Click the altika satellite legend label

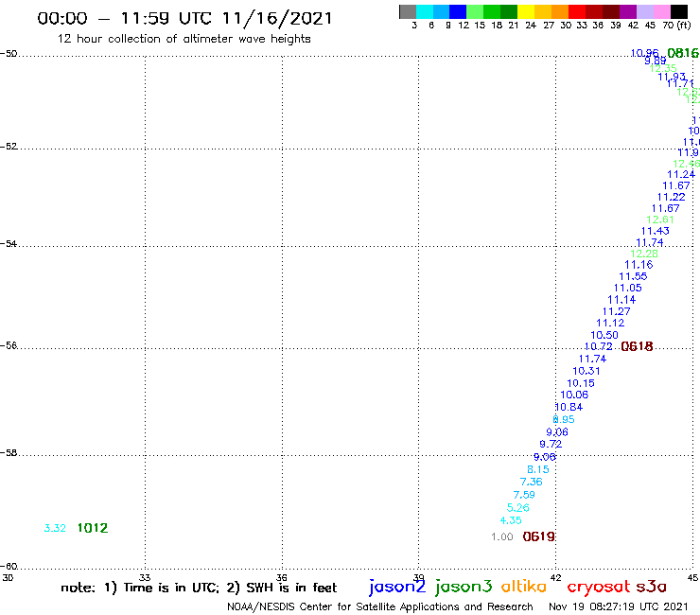click(524, 586)
